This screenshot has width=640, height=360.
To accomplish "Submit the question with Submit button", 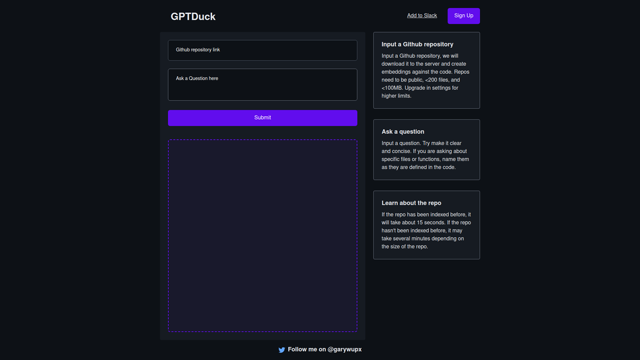I will click(x=262, y=118).
